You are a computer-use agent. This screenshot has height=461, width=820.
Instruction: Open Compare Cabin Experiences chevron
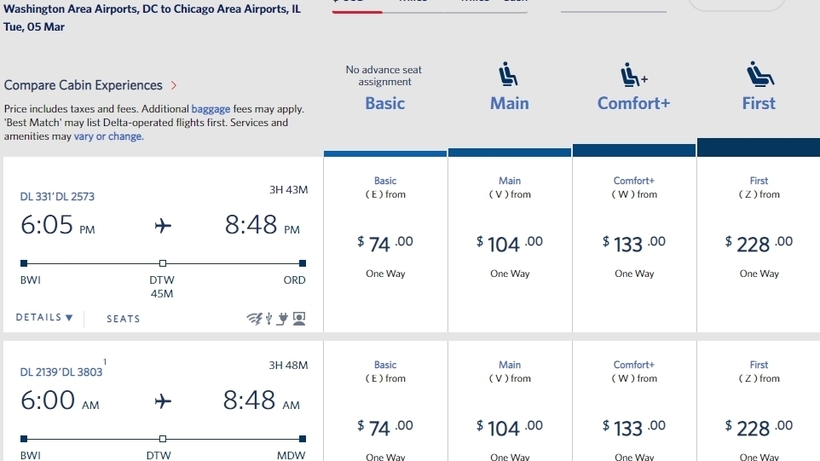174,85
